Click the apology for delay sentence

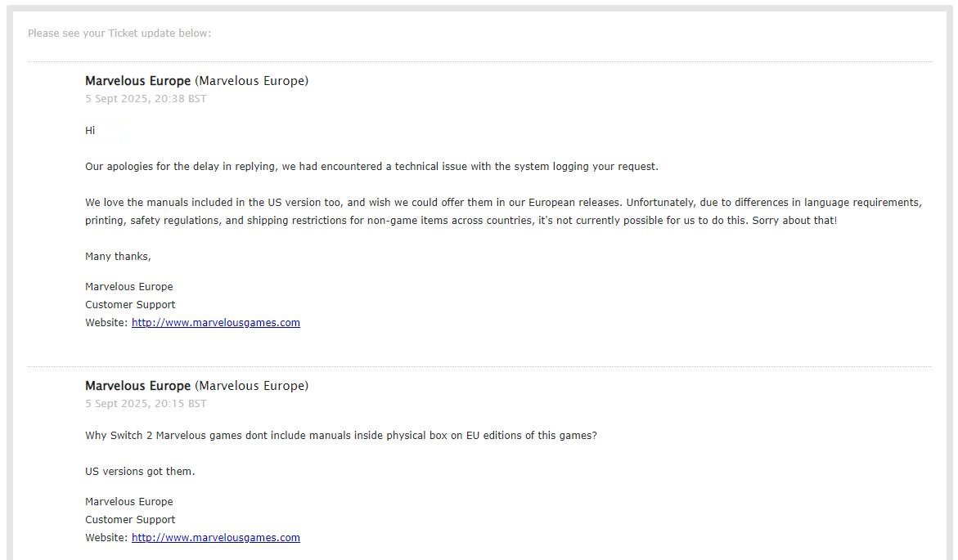[371, 166]
